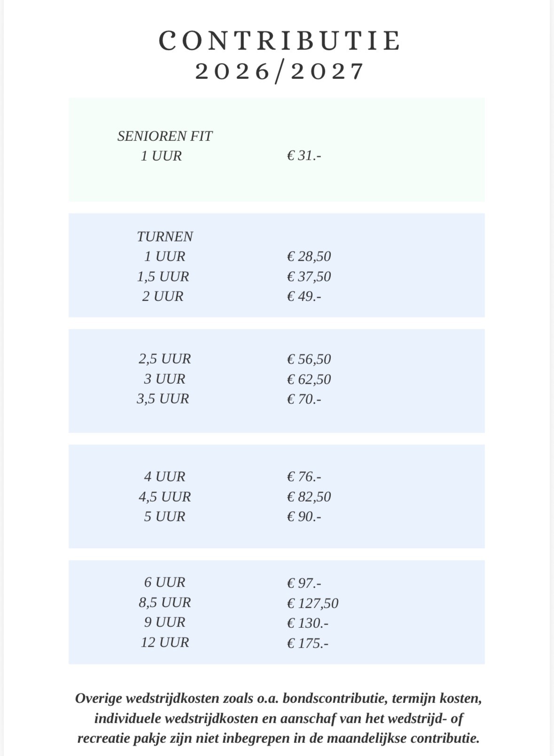
Task: Select the € 70.- price
Action: [304, 399]
